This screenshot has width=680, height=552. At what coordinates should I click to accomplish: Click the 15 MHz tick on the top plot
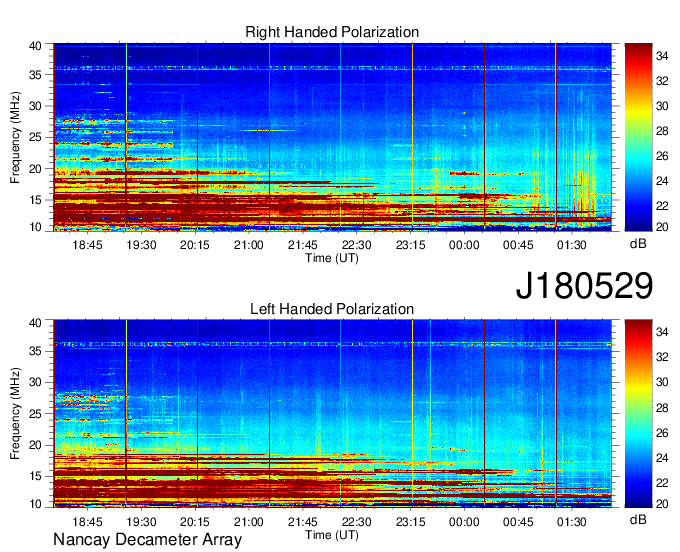tap(35, 200)
